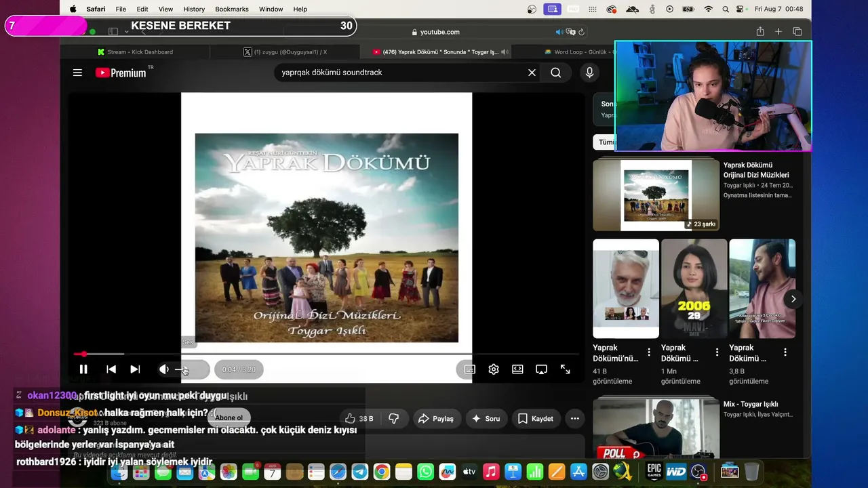Select the Yaprak Dökümü YouTube tab
Viewport: 868px width, 488px height.
tap(435, 52)
